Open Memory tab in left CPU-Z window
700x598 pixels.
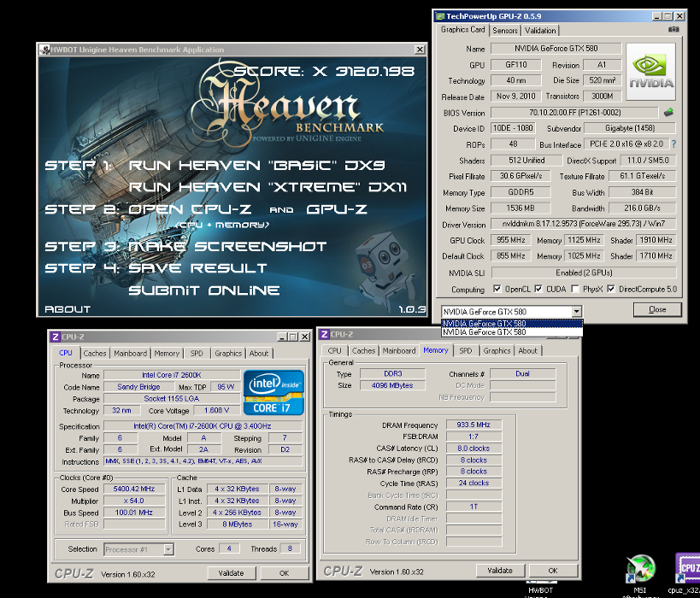click(167, 353)
